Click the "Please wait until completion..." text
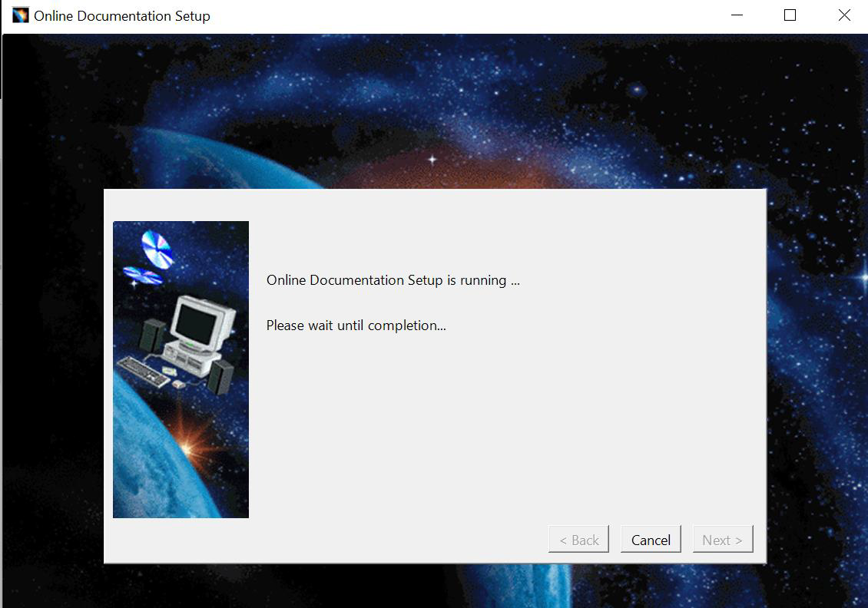The height and width of the screenshot is (608, 868). (x=356, y=325)
